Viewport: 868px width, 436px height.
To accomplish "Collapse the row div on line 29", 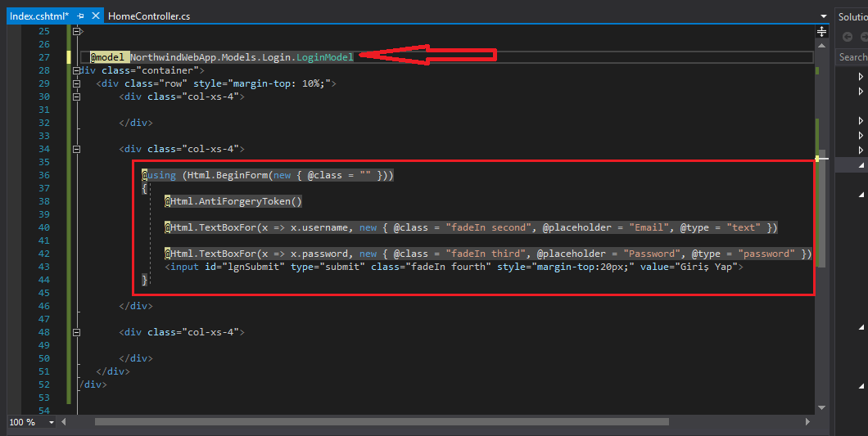I will pyautogui.click(x=78, y=83).
